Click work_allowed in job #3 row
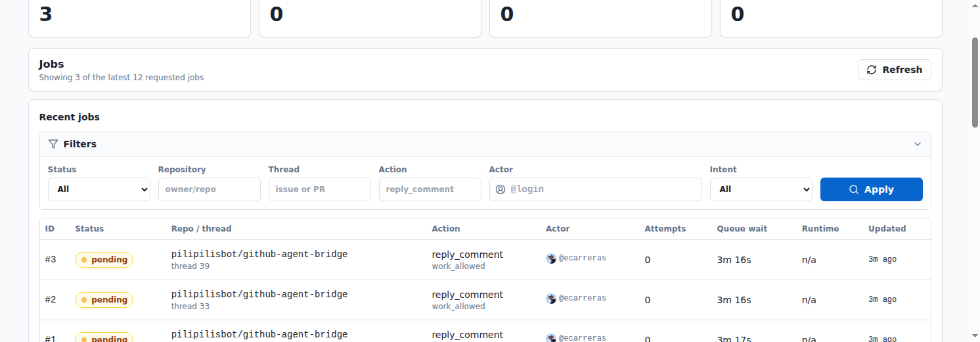This screenshot has height=342, width=980. tap(458, 266)
